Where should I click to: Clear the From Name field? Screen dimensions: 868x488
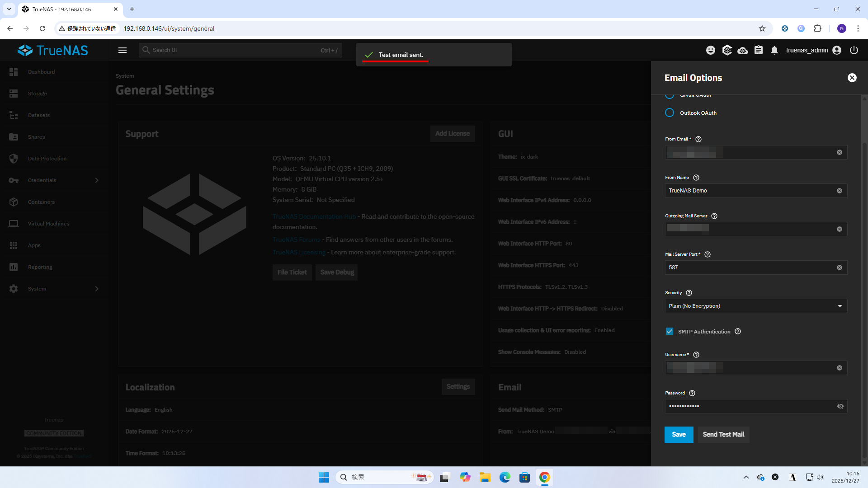click(x=840, y=191)
